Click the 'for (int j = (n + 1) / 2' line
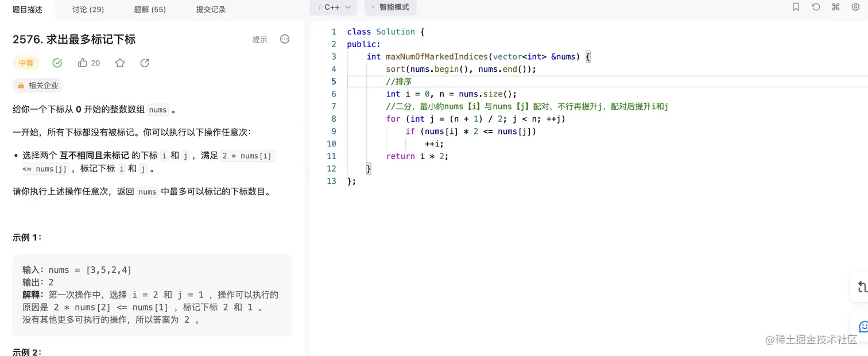Image resolution: width=868 pixels, height=356 pixels. (x=476, y=119)
